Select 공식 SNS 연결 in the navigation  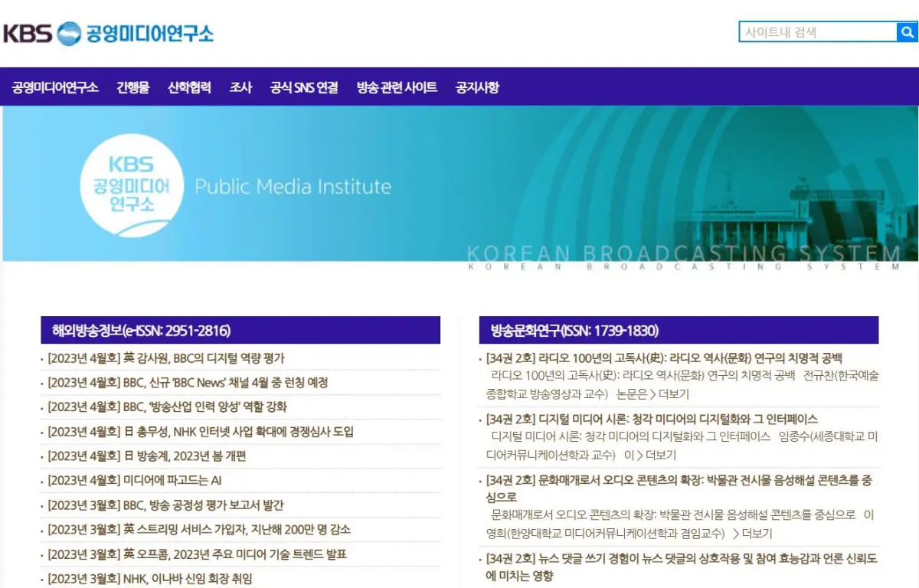coord(303,87)
